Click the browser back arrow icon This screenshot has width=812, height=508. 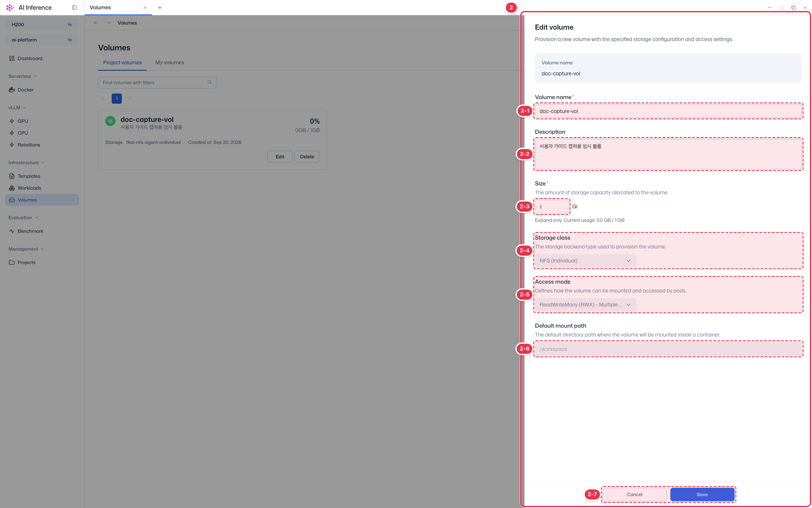[96, 23]
